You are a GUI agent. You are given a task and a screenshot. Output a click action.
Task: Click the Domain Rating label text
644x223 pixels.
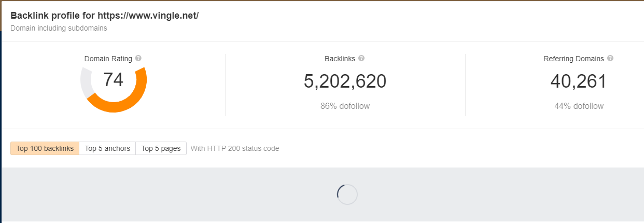coord(108,59)
